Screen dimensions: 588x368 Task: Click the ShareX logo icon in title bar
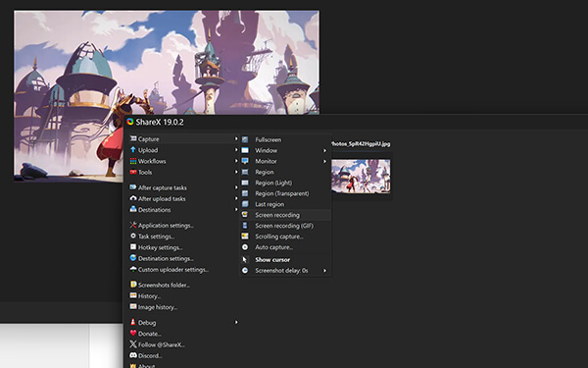[129, 122]
